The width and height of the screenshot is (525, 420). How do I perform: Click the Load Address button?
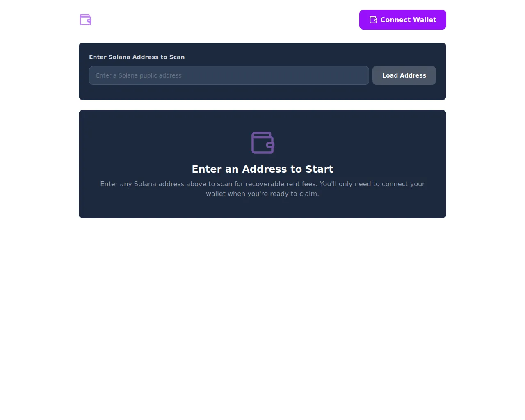[x=404, y=75]
